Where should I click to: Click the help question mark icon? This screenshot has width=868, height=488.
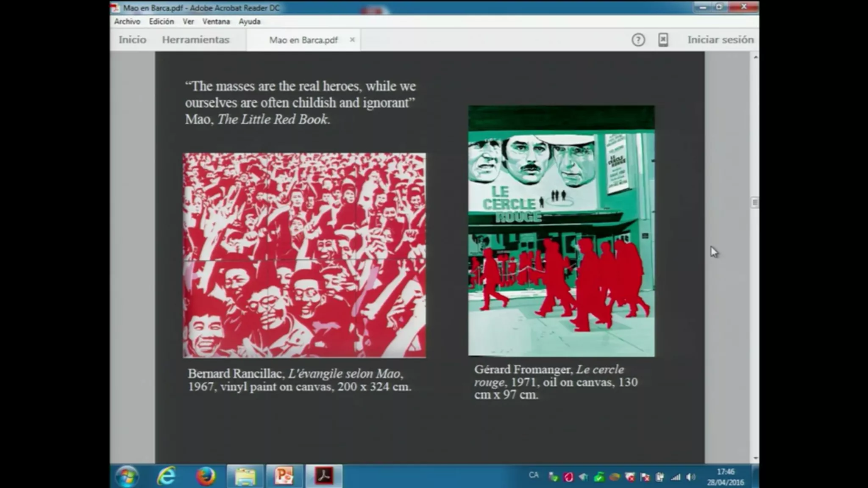point(638,40)
